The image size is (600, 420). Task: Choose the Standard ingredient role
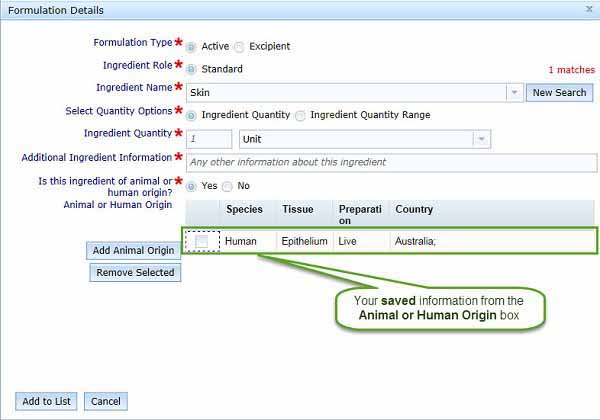[192, 69]
